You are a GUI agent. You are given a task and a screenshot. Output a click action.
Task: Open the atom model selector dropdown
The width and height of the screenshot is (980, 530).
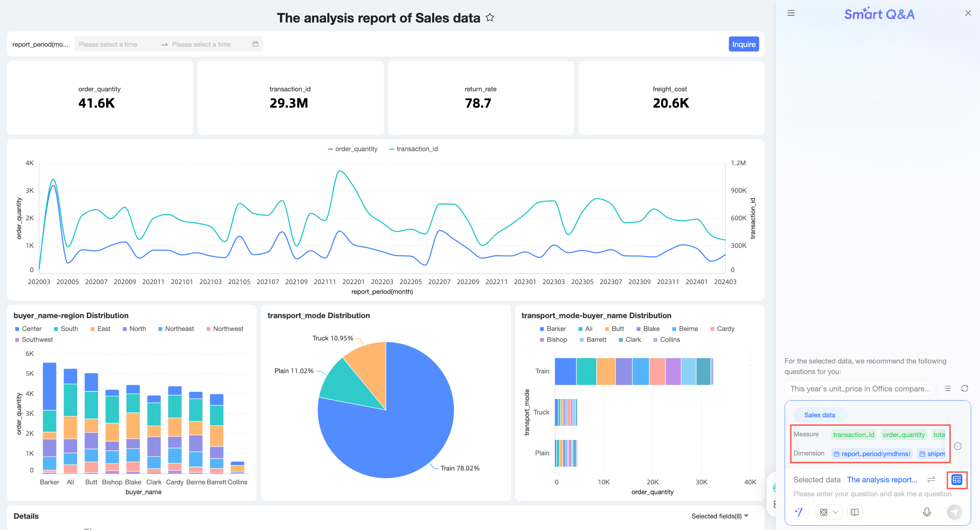pyautogui.click(x=829, y=512)
